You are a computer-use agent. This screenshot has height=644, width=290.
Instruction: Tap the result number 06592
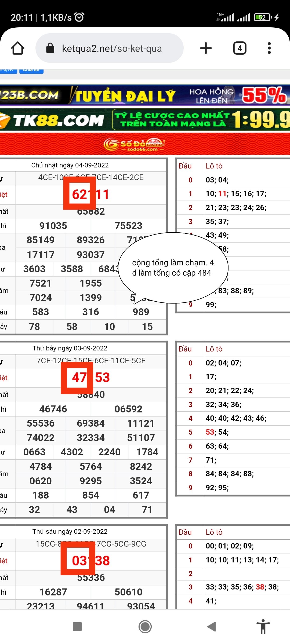pos(128,409)
